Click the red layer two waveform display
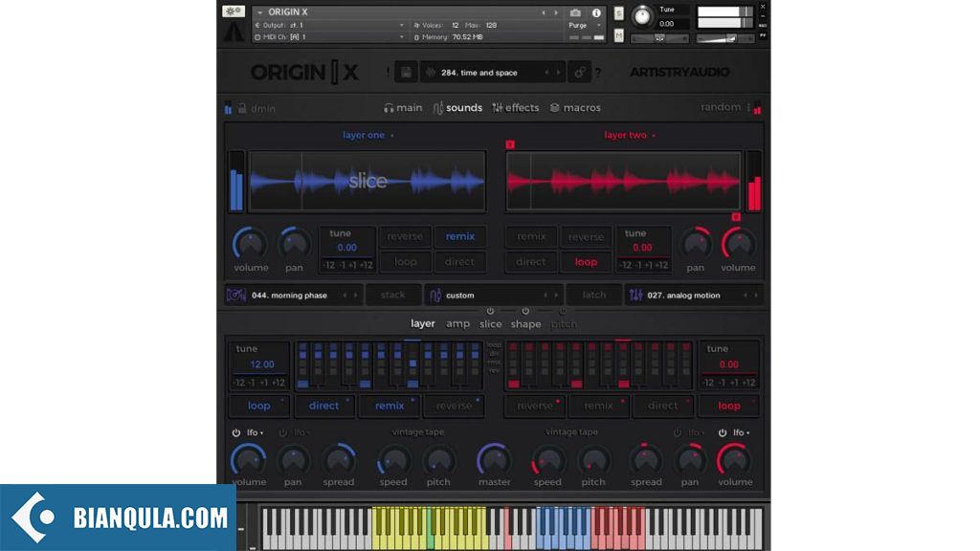980x551 pixels. [623, 181]
